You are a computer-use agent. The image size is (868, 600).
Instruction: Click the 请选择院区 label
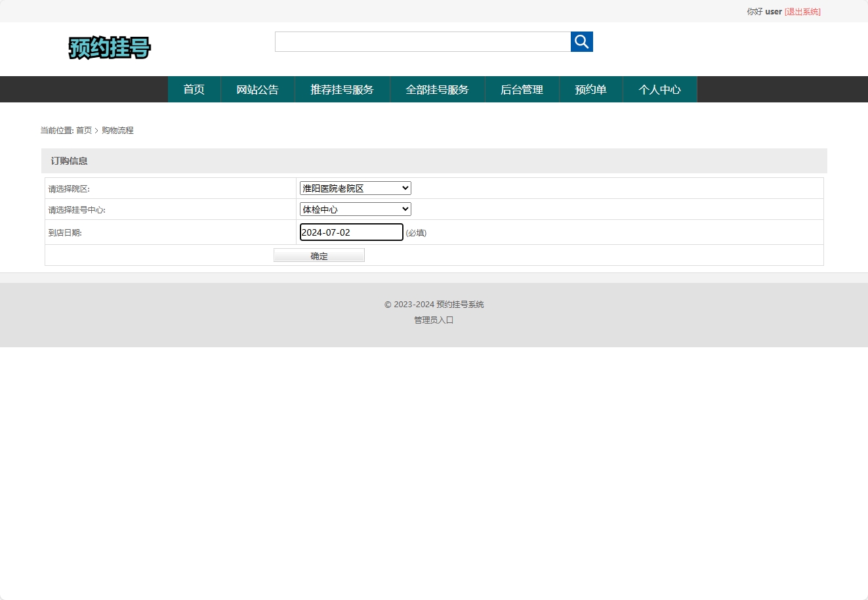pos(69,189)
